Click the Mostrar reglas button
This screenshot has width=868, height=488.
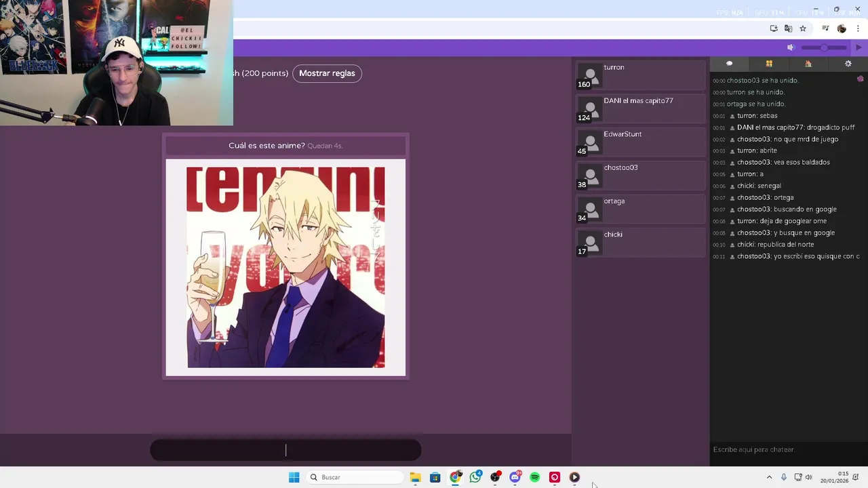click(327, 73)
